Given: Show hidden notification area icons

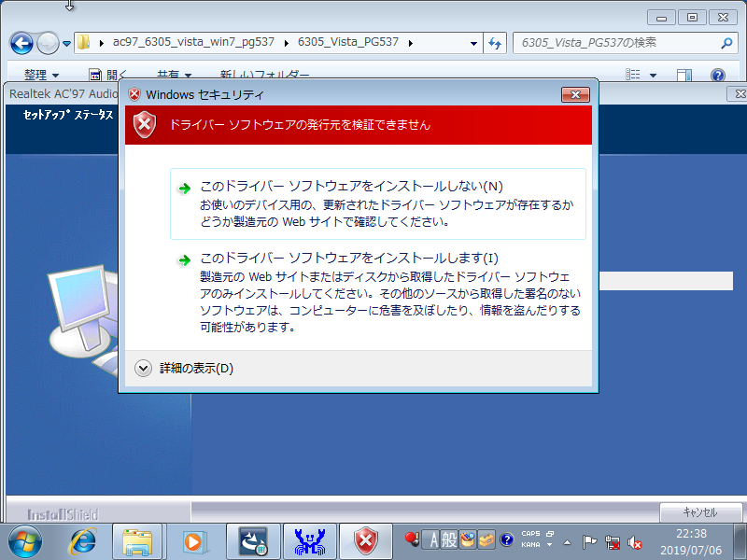Looking at the screenshot, I should 567,542.
